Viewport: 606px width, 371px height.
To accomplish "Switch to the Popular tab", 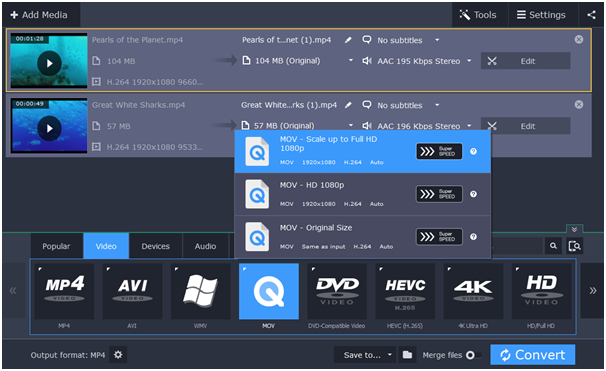I will pyautogui.click(x=56, y=246).
